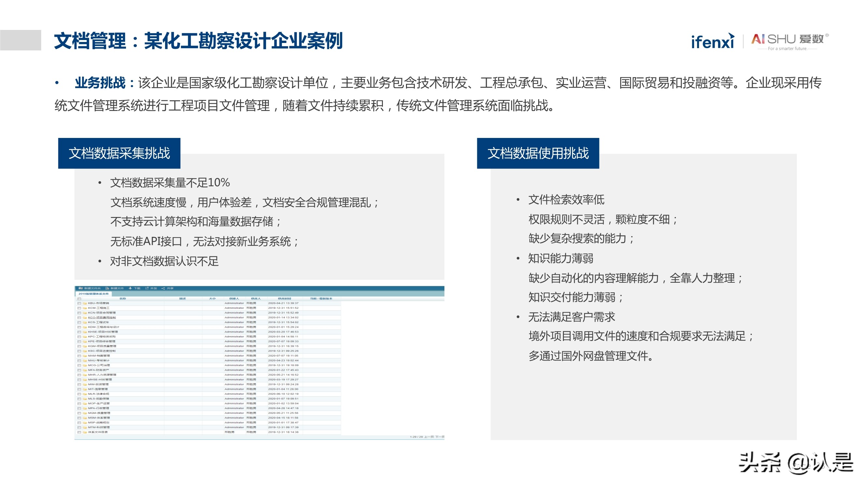Viewport: 868px width, 488px height.
Task: Click the folder icon beside KHSE-项目HSE管理
Action: pyautogui.click(x=85, y=332)
